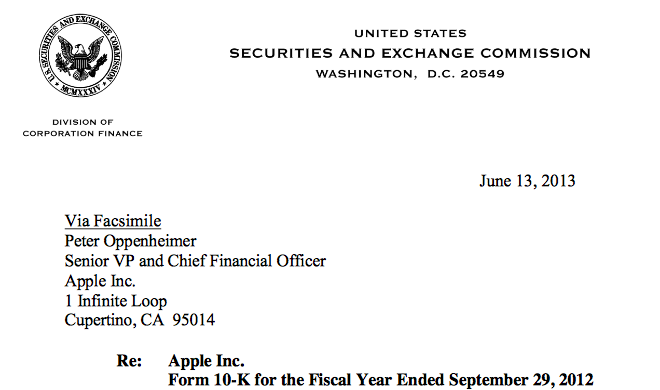Image resolution: width=660 pixels, height=390 pixels.
Task: Click the "DIVISION OF" label
Action: click(x=82, y=122)
